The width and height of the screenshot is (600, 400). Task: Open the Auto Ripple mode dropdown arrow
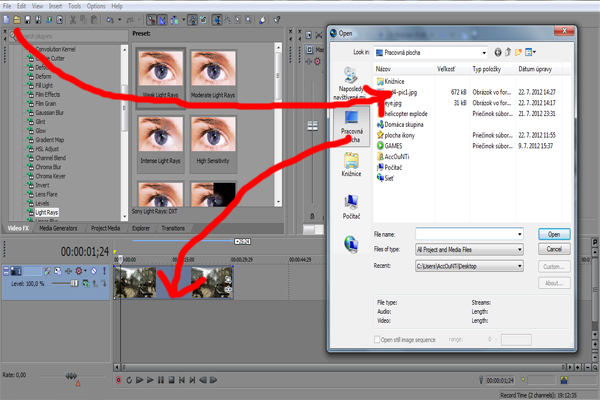pos(183,20)
